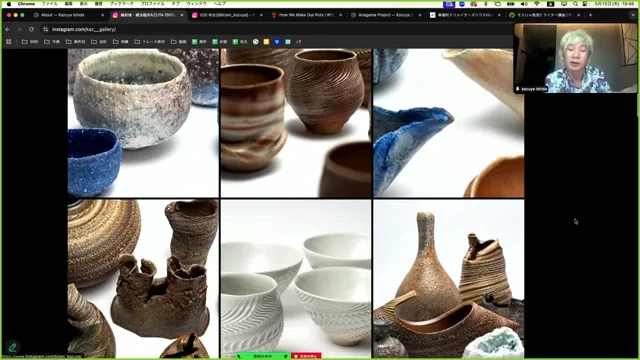Open the post with brown striped cups
Image resolution: width=640 pixels, height=360 pixels.
296,123
